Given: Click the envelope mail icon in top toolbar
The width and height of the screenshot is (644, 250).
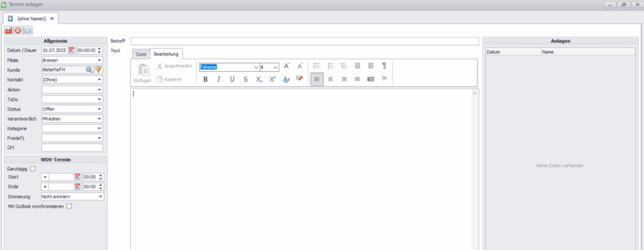Looking at the screenshot, I should [x=28, y=31].
